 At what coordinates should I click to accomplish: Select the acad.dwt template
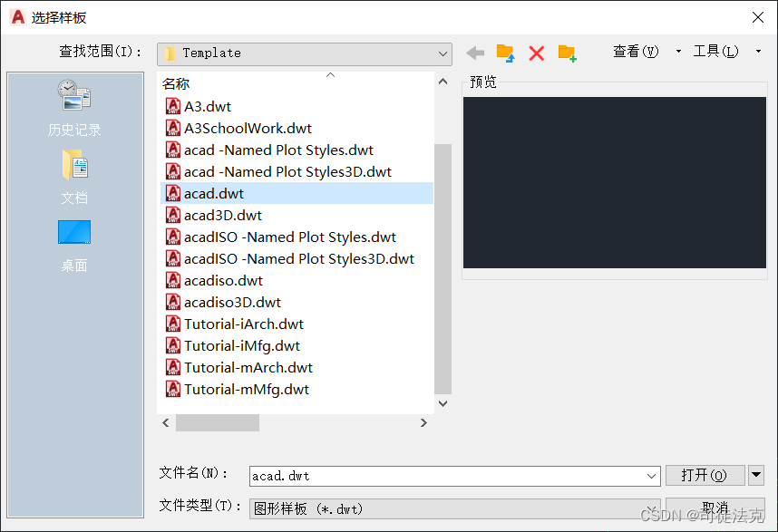point(297,193)
